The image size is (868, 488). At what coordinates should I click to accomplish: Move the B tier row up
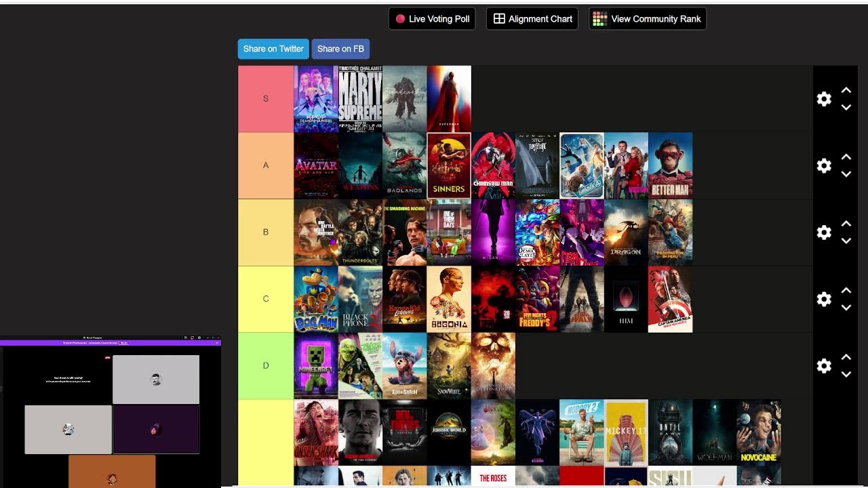tap(846, 224)
